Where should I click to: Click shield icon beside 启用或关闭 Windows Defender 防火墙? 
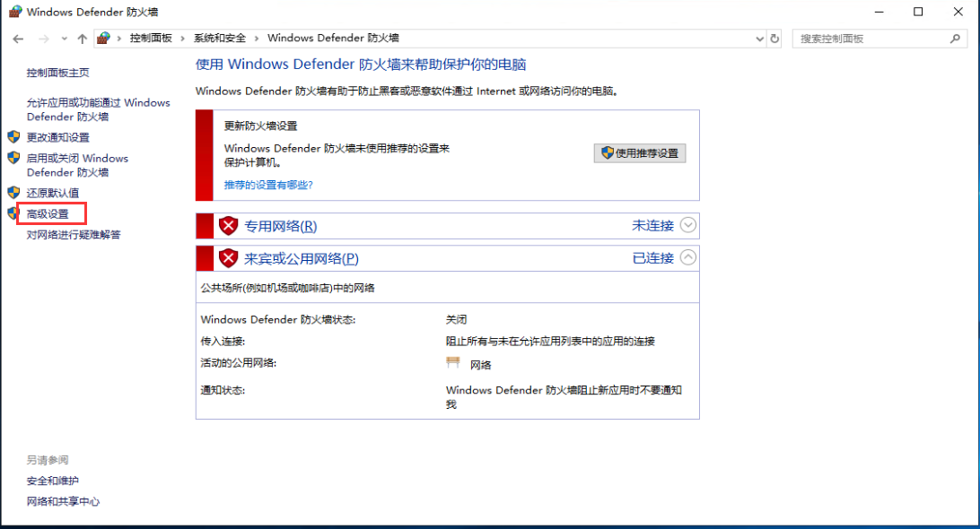(13, 158)
